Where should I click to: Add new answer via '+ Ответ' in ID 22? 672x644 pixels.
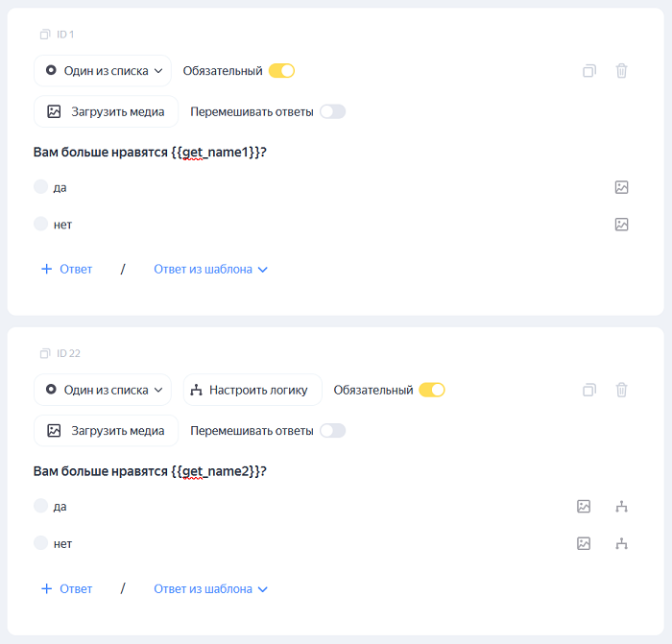67,589
